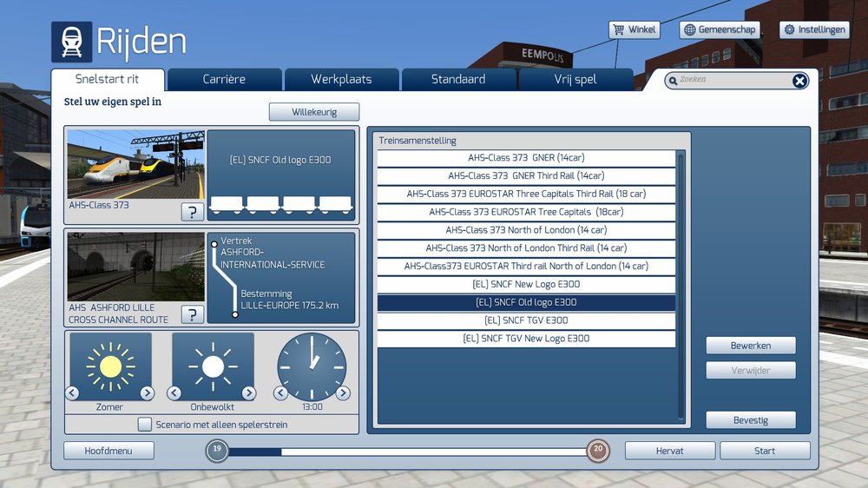The width and height of the screenshot is (868, 488).
Task: Select previous season with left arrow
Action: [72, 392]
